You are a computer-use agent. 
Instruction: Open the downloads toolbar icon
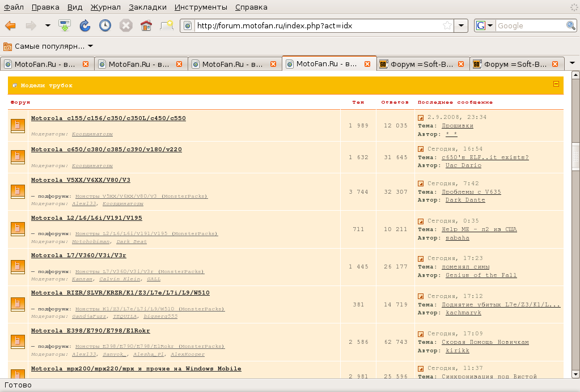pos(65,25)
